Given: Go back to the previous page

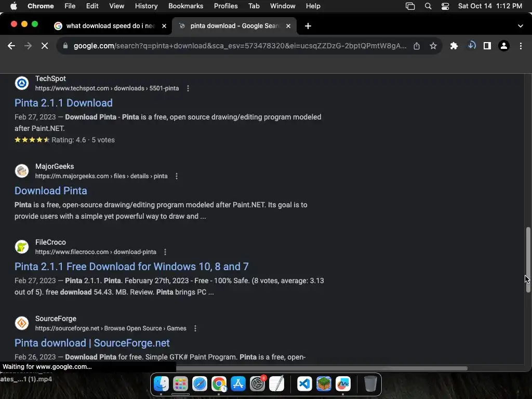Looking at the screenshot, I should coord(11,46).
